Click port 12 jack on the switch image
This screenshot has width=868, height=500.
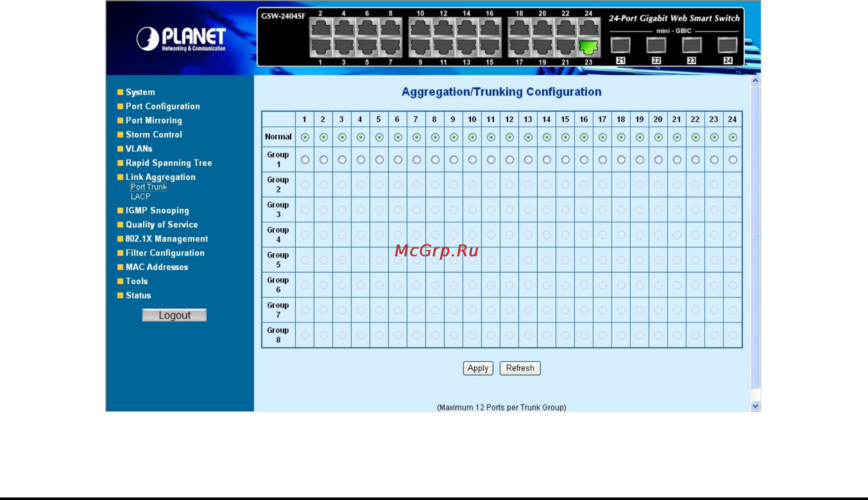pyautogui.click(x=443, y=27)
